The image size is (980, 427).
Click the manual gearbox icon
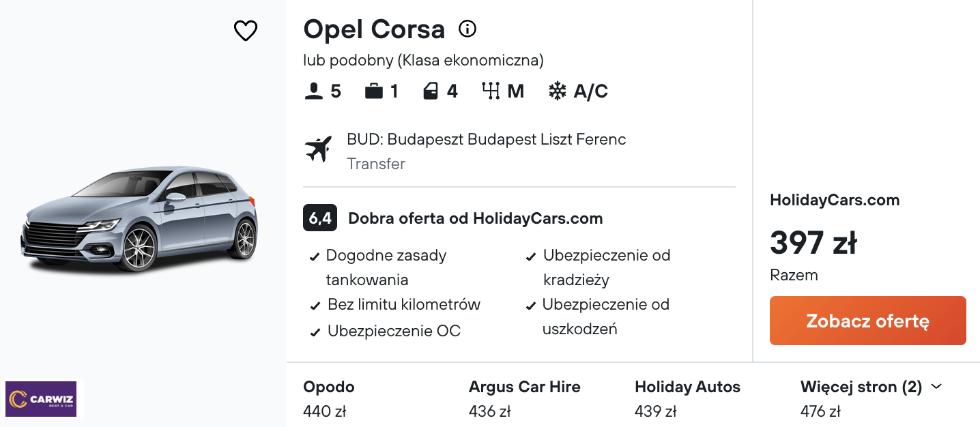(491, 91)
